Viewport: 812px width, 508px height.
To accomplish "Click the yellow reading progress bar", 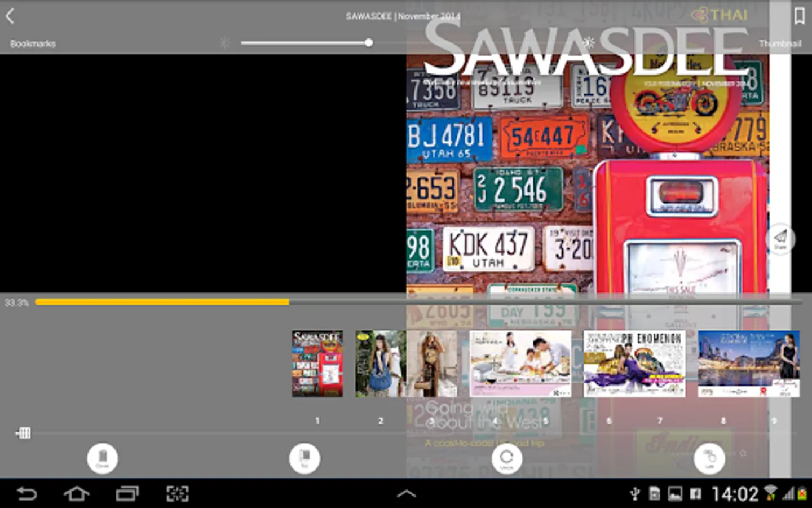I will (x=162, y=303).
